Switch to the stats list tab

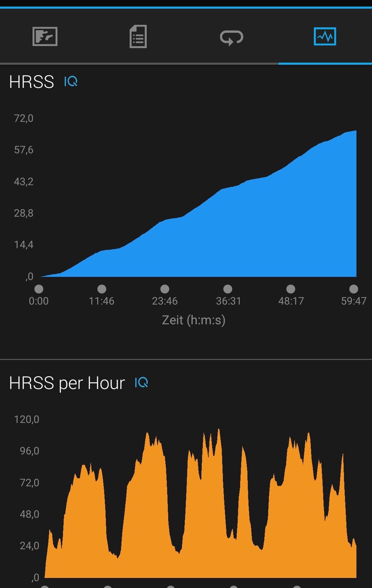click(x=138, y=36)
